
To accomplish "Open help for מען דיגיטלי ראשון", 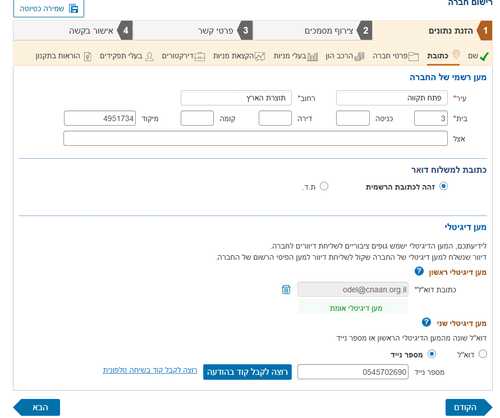I will click(419, 271).
